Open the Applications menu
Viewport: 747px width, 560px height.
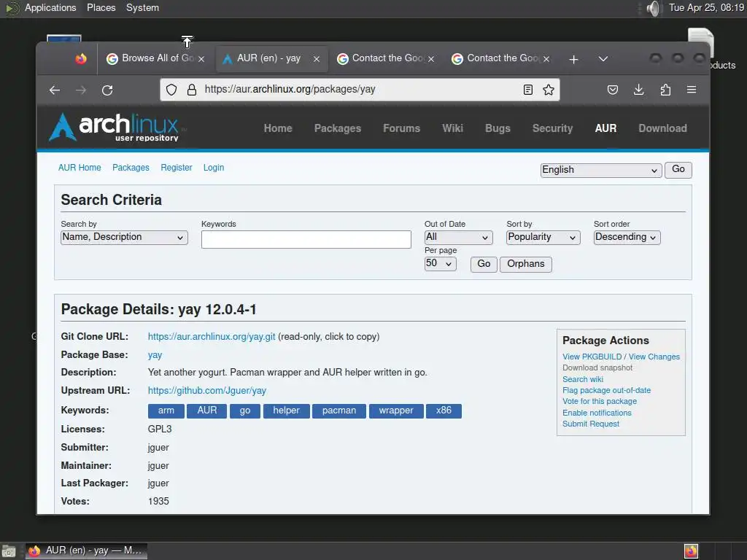[x=50, y=7]
